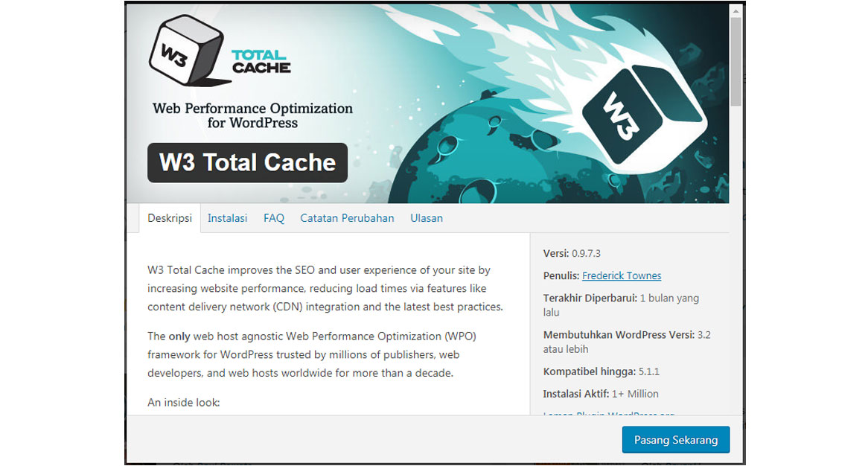Click the 'W3 Total Cache' dark title banner
This screenshot has height=466, width=868.
pos(246,162)
